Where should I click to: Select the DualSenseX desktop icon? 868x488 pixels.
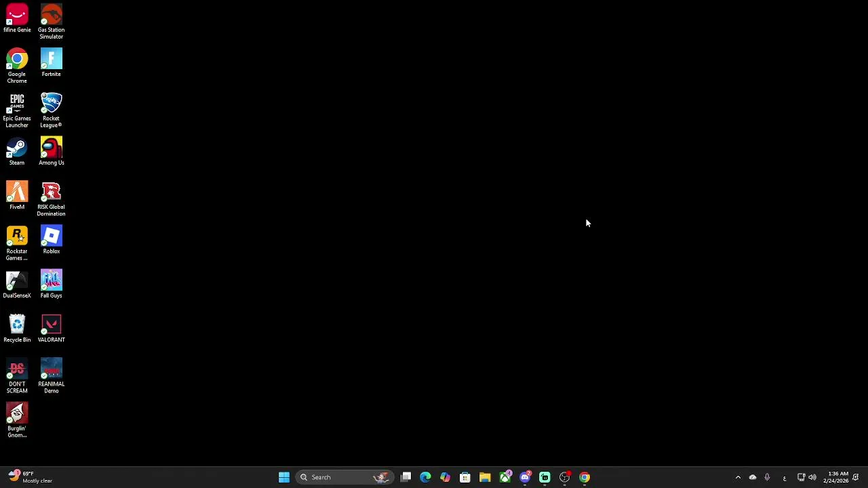(x=17, y=285)
